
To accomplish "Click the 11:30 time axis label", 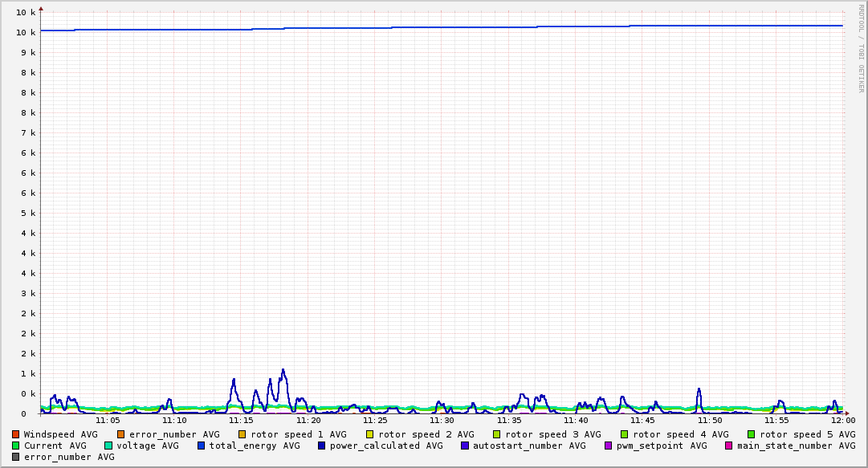I will click(442, 420).
